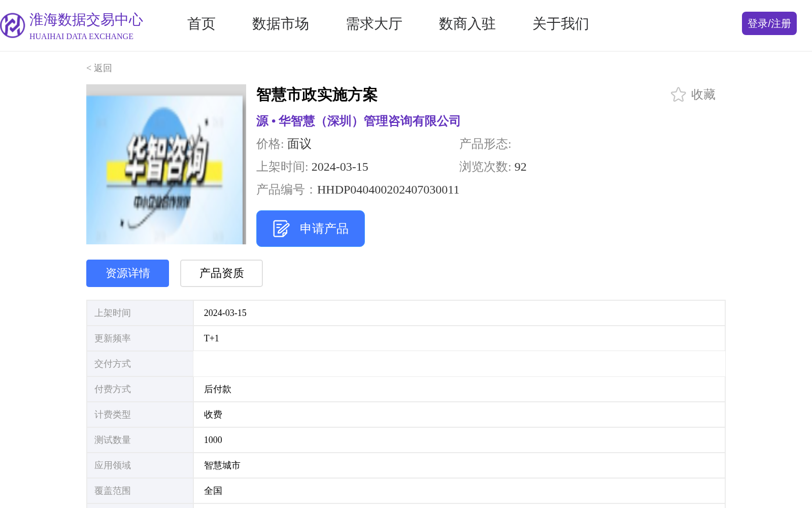Viewport: 812px width, 508px height.
Task: Click the 浏览次数: 92 text
Action: pos(493,167)
